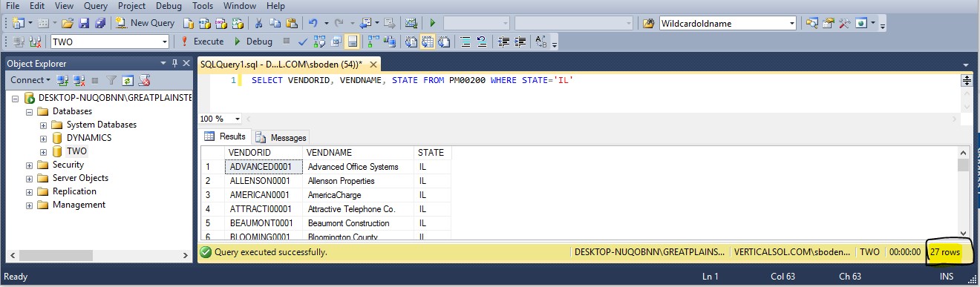Screen dimensions: 980x287
Task: Expand the TWO database node
Action: click(43, 151)
